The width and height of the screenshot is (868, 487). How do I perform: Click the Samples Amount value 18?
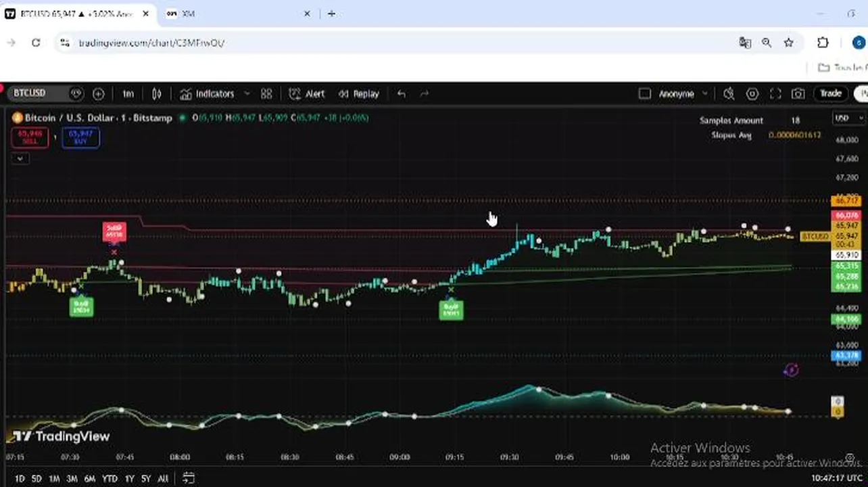(796, 120)
